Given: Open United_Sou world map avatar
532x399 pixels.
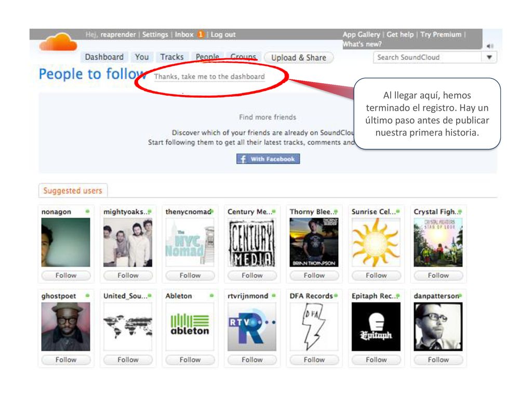Looking at the screenshot, I should point(128,326).
